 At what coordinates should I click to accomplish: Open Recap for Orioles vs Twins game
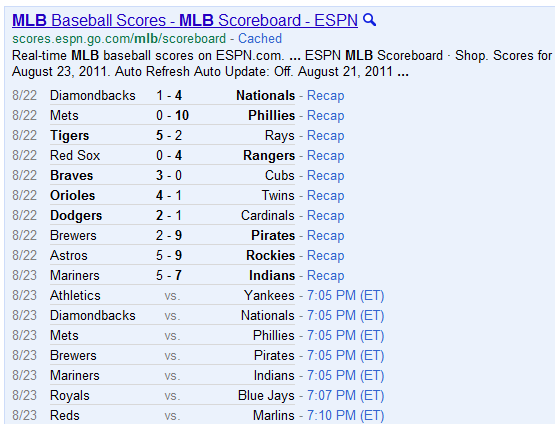[x=325, y=195]
